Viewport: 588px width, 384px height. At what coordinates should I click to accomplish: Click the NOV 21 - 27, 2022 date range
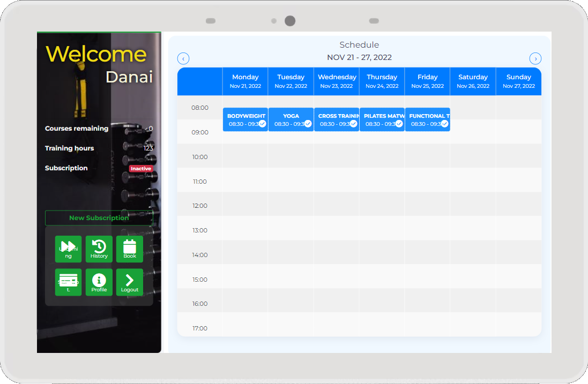(359, 57)
